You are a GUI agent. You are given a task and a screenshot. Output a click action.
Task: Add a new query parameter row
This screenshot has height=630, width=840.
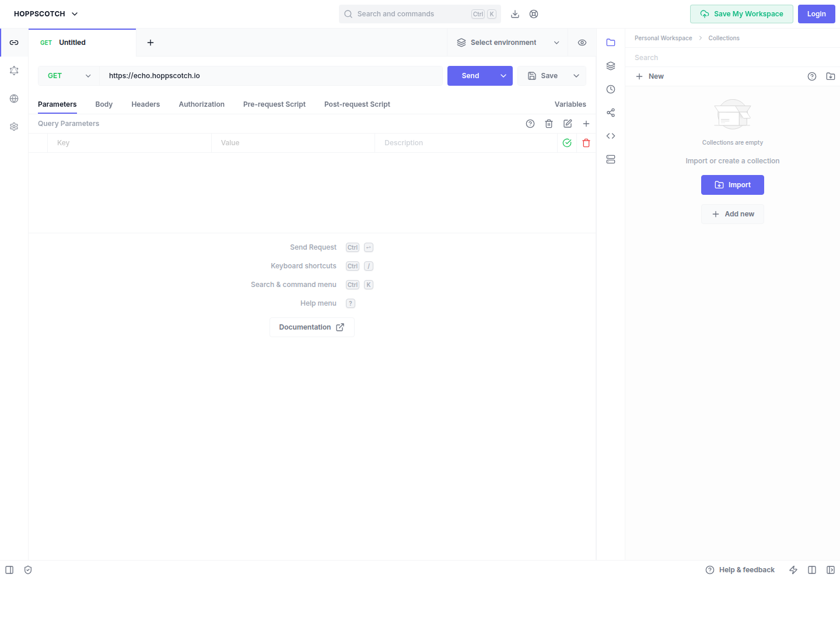(586, 124)
